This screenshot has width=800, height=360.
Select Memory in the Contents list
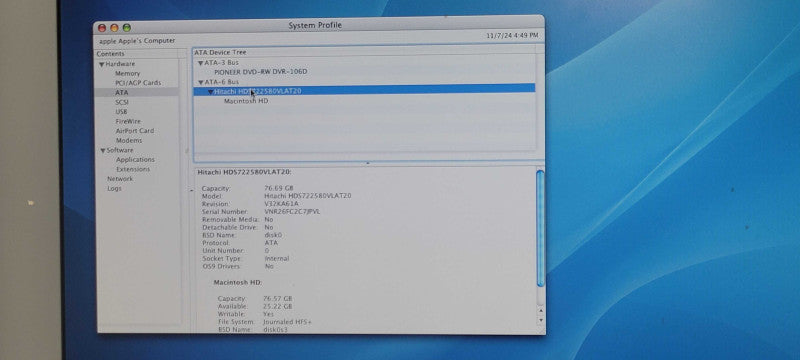tap(127, 73)
